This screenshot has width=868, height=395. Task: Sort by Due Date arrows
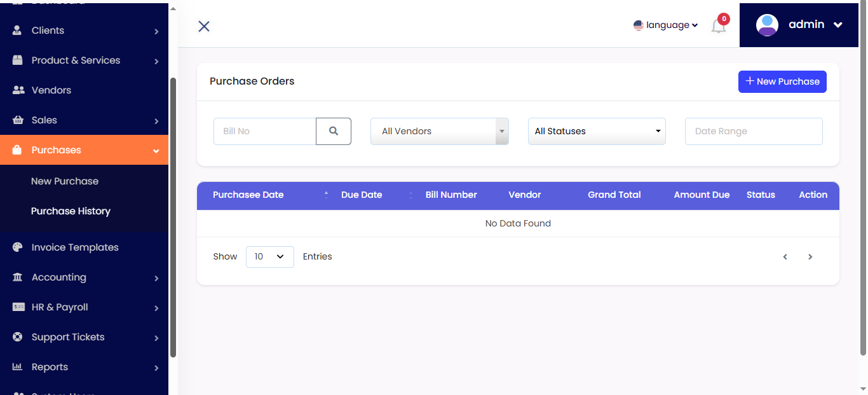[x=410, y=195]
